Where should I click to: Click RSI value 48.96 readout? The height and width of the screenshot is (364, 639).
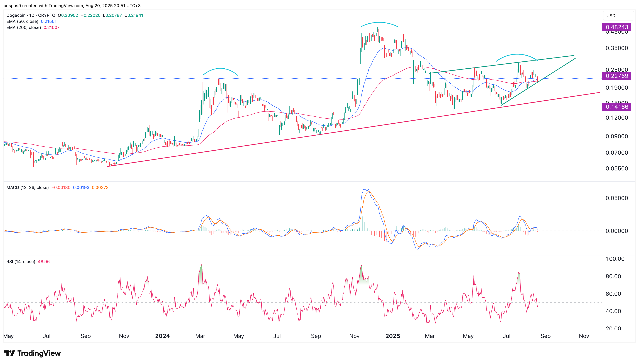[x=44, y=262]
